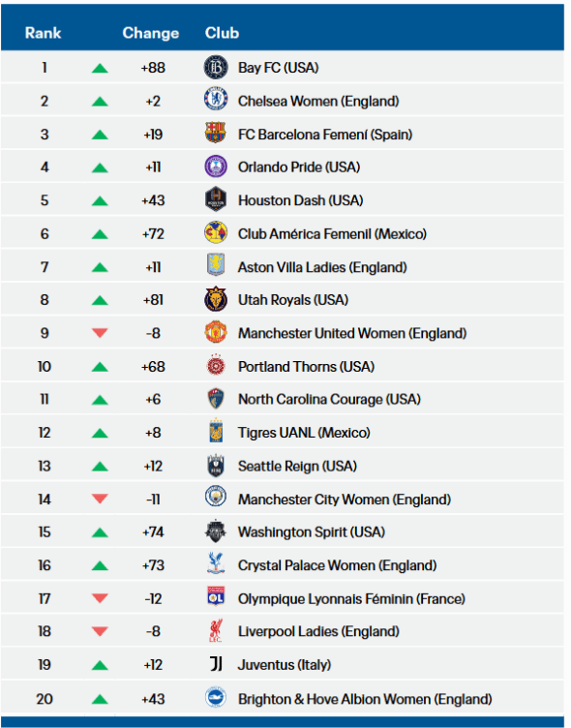Select the Liverpool Ladies crest
The image size is (571, 728).
(216, 630)
